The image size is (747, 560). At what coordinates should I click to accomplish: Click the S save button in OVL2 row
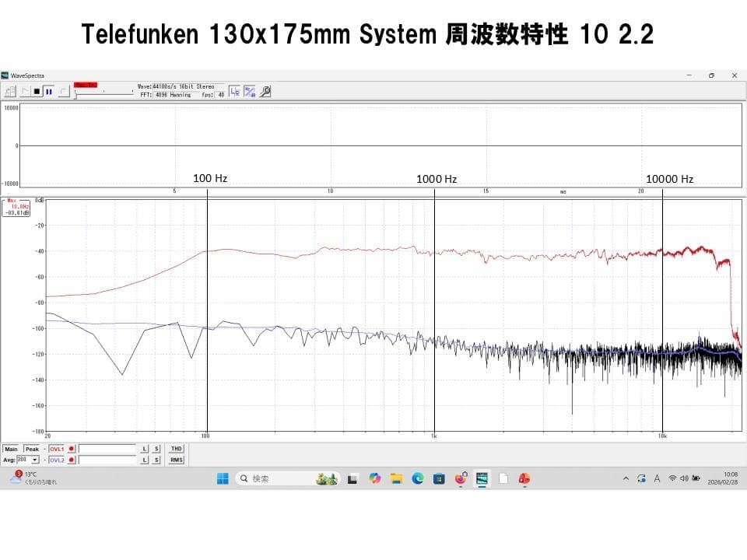coord(156,460)
